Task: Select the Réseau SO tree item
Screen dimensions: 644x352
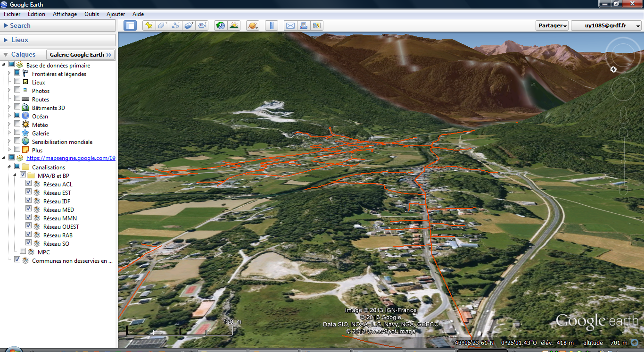Action: pyautogui.click(x=56, y=243)
